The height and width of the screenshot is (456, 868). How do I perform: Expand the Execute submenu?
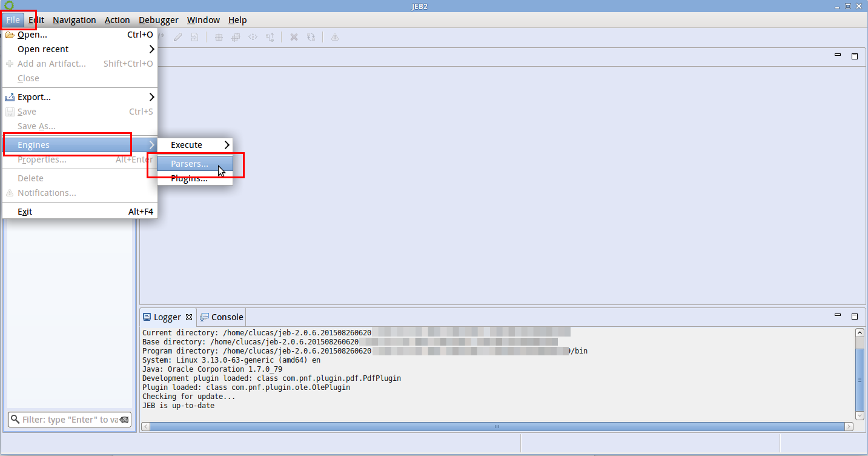[x=195, y=145]
